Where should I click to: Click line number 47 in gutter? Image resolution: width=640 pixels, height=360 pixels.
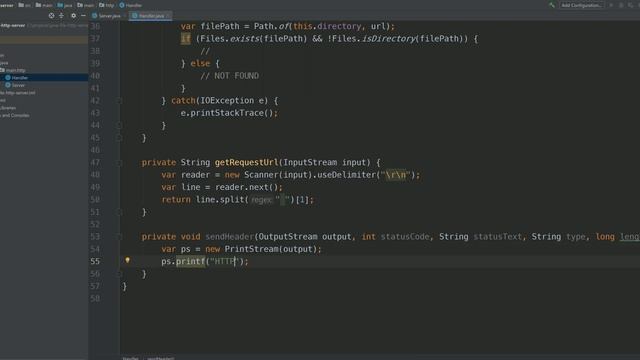point(95,162)
